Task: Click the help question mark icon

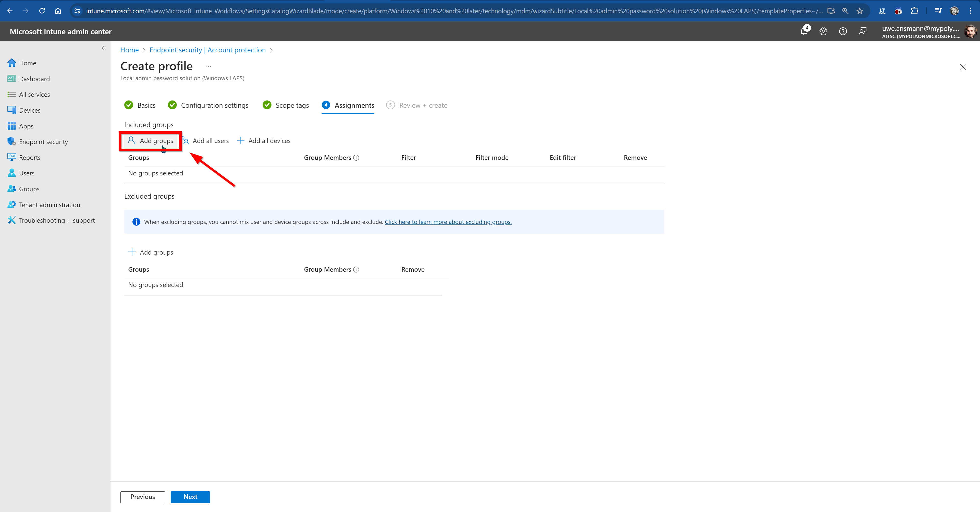Action: pyautogui.click(x=843, y=32)
